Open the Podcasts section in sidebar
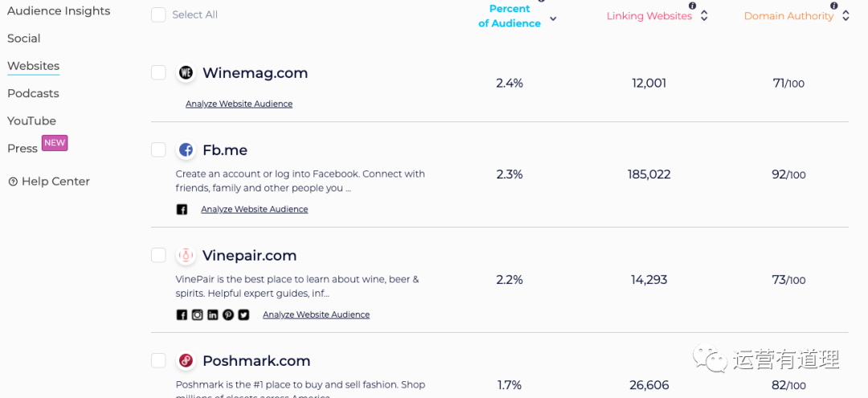Viewport: 868px width, 398px height. (x=33, y=93)
